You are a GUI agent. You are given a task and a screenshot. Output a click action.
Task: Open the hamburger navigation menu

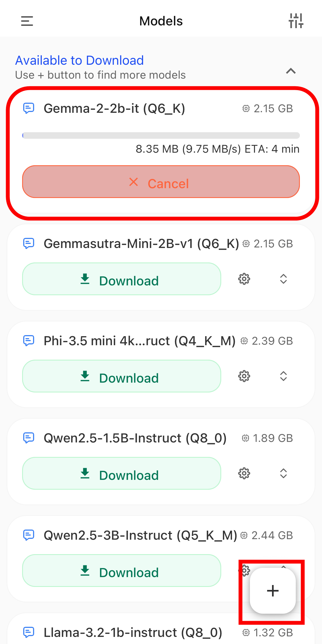click(x=27, y=21)
